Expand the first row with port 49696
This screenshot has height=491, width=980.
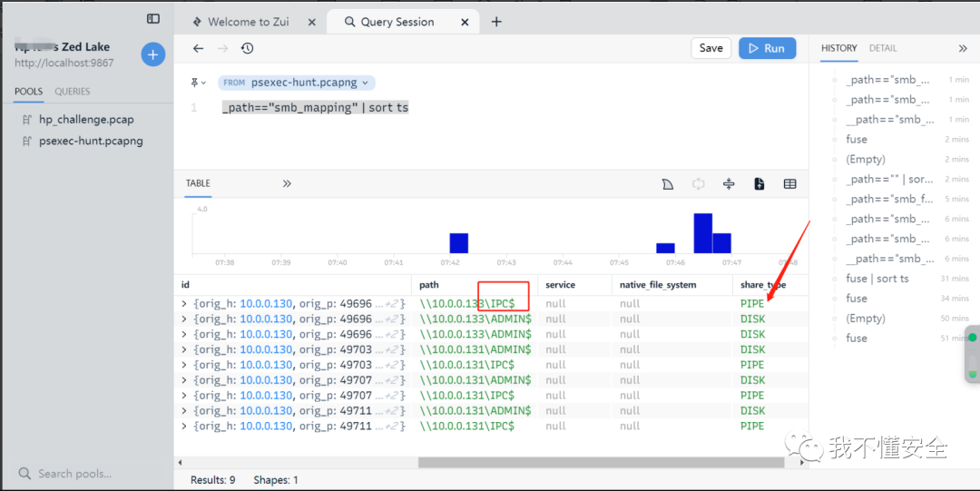[183, 303]
